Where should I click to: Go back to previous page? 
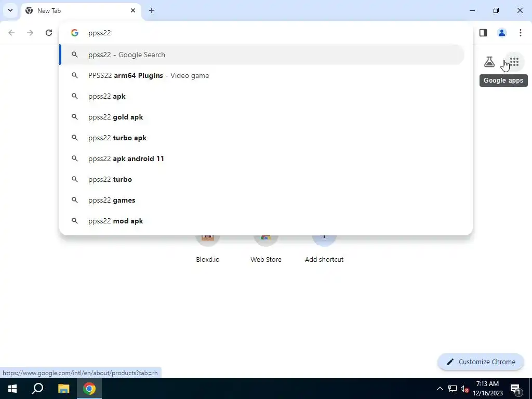tap(11, 33)
